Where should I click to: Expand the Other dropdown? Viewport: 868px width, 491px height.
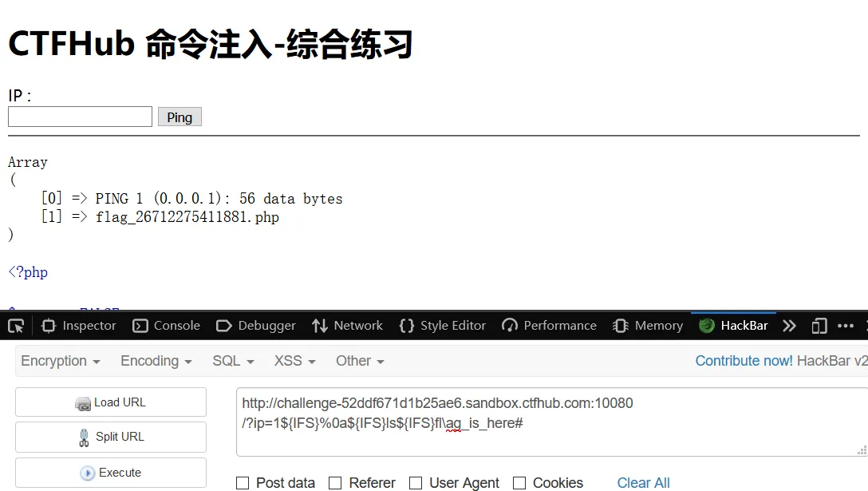(x=360, y=361)
